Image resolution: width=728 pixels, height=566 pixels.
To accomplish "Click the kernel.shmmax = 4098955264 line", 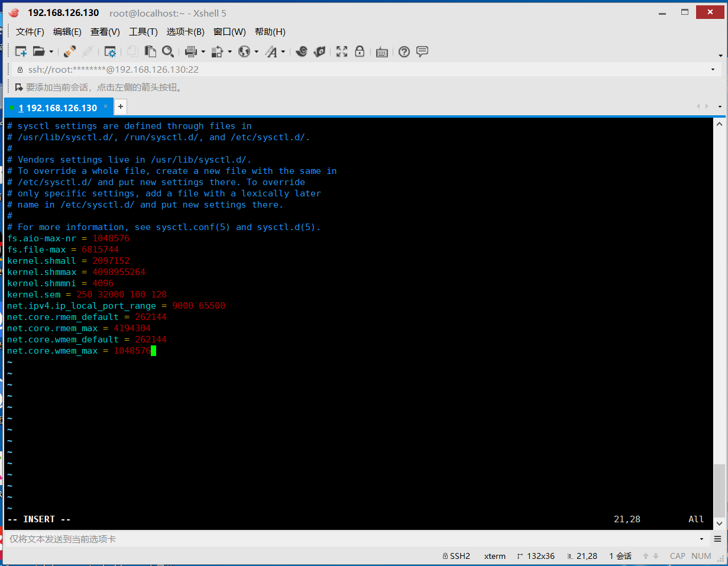I will click(76, 272).
